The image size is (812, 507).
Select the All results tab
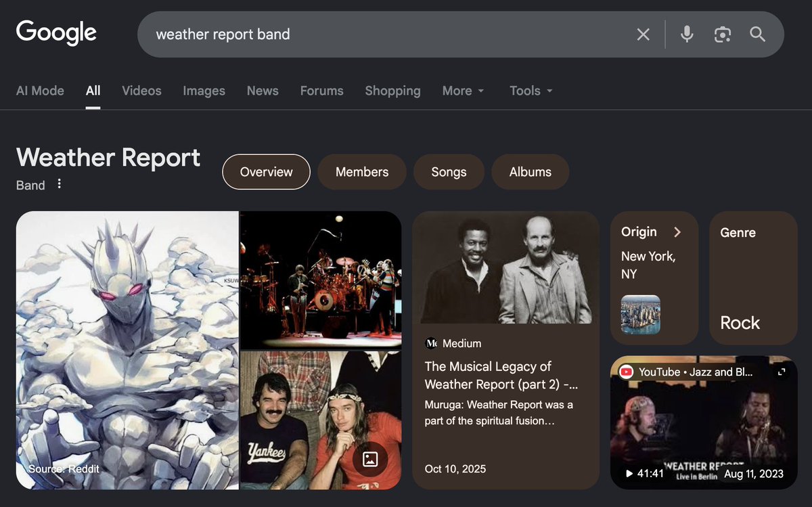(93, 91)
